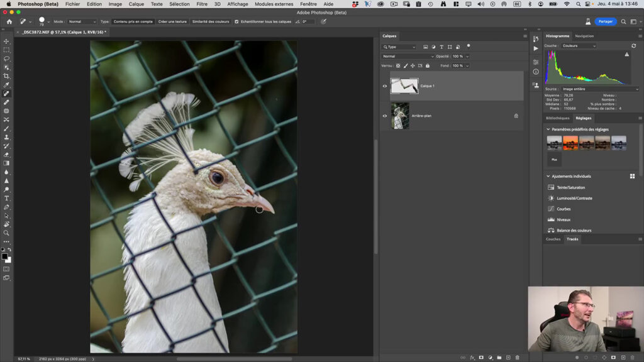644x362 pixels.
Task: Open the layer blend mode dropdown
Action: (408, 56)
